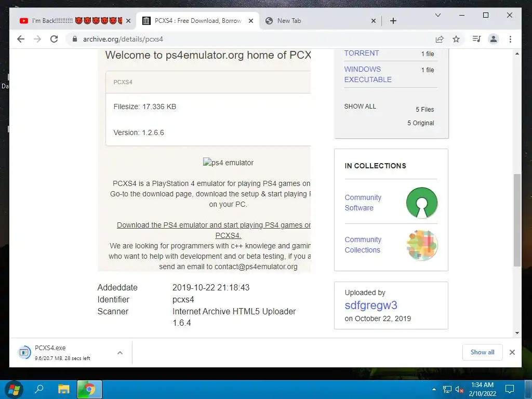Viewport: 532px width, 399px height.
Task: Click Community Collections thumbnail image
Action: (422, 245)
